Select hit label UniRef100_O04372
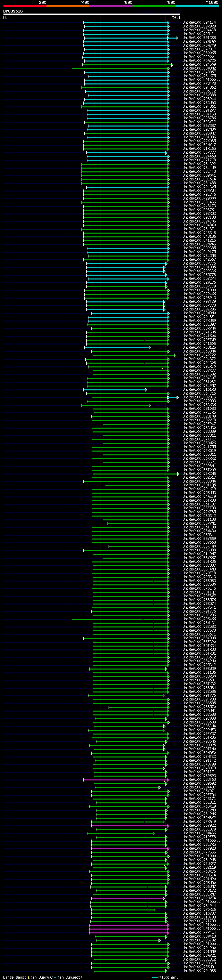The image size is (222, 980). coord(199,359)
